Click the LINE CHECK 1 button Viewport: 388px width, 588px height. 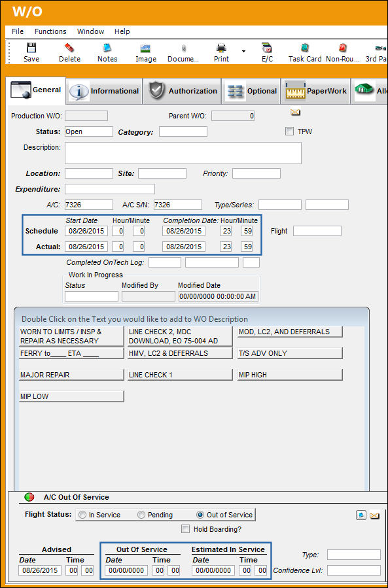coord(180,375)
